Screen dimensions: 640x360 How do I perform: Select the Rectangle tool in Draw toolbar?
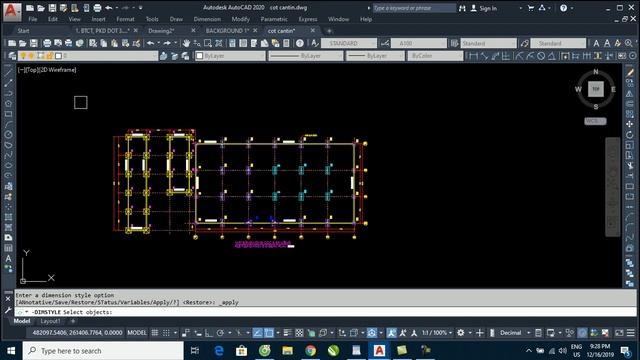click(x=8, y=114)
